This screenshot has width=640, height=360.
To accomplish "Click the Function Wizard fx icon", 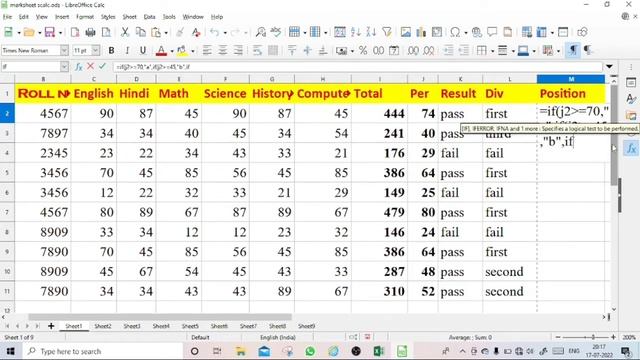I will click(78, 66).
